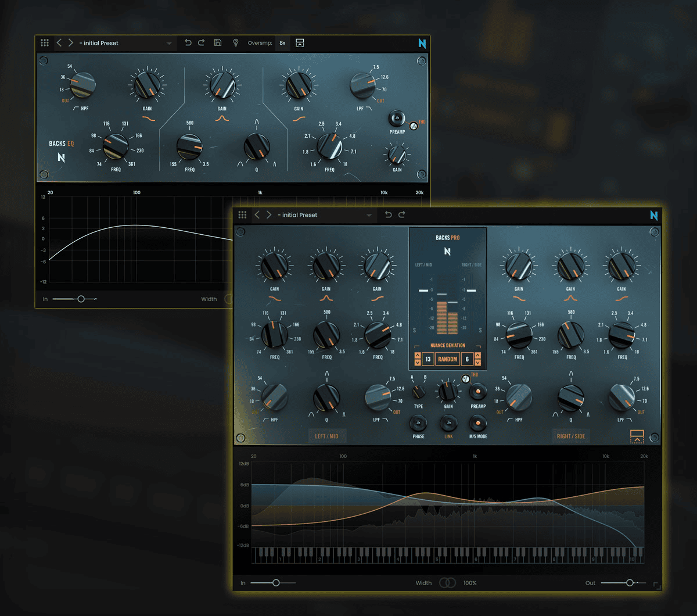Redo the change in Backs Pro
The height and width of the screenshot is (616, 697).
[402, 215]
